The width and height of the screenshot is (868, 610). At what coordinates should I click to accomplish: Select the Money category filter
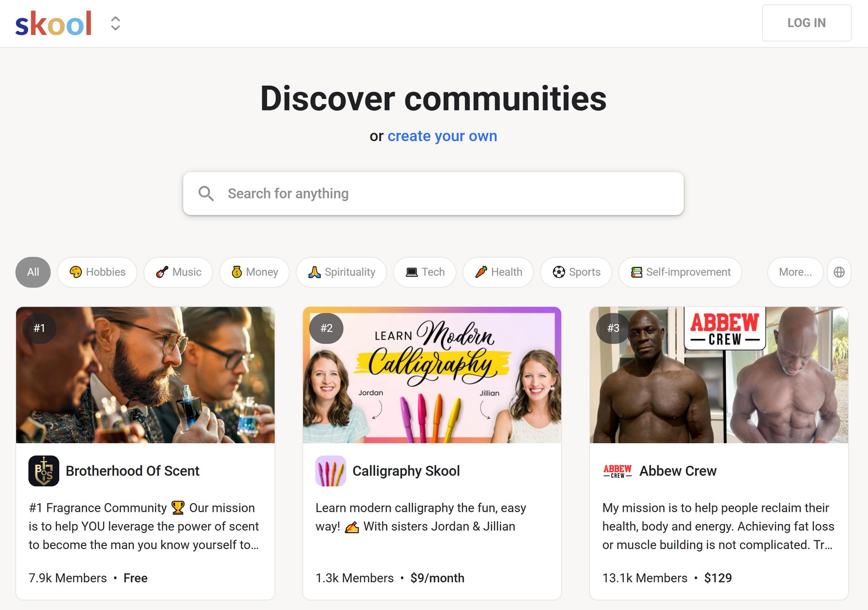tap(254, 272)
